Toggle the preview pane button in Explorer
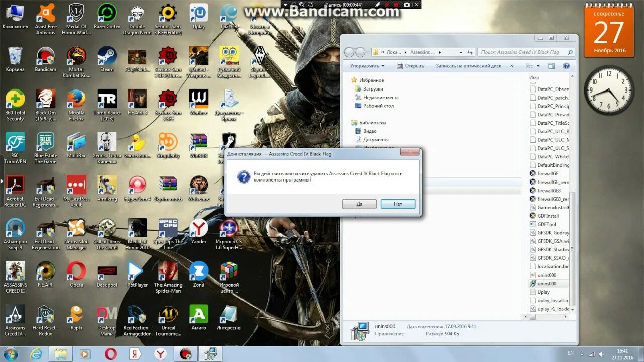Image resolution: width=644 pixels, height=362 pixels. 551,66
